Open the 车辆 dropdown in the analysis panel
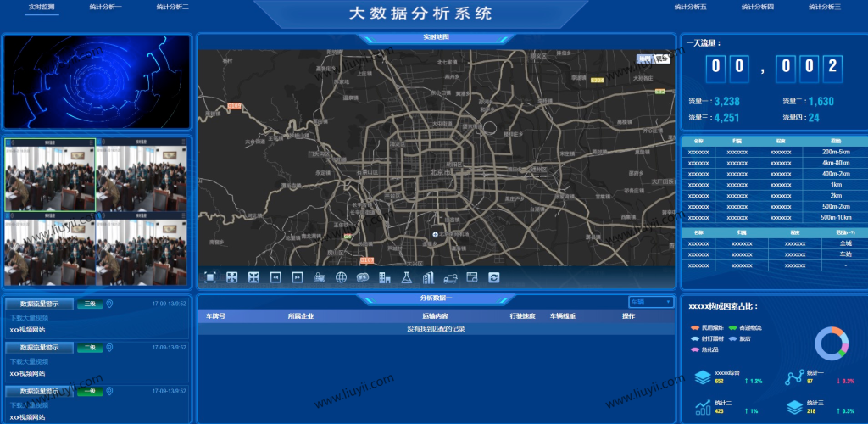 click(x=651, y=302)
